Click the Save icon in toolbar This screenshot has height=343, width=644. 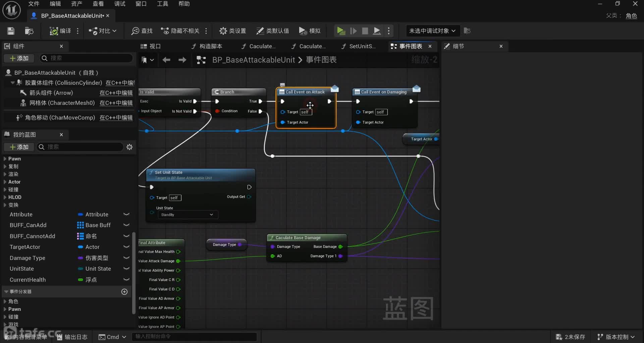[x=11, y=31]
